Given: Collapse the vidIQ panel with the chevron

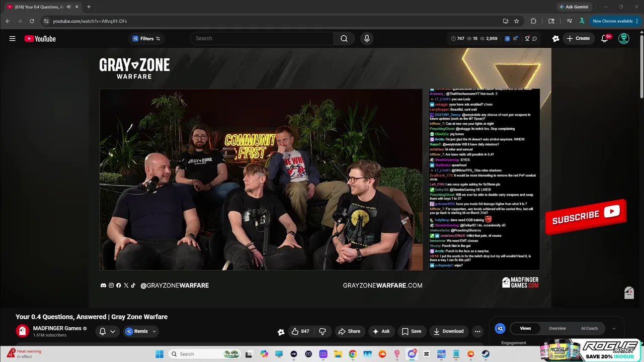Looking at the screenshot, I should click(x=614, y=328).
